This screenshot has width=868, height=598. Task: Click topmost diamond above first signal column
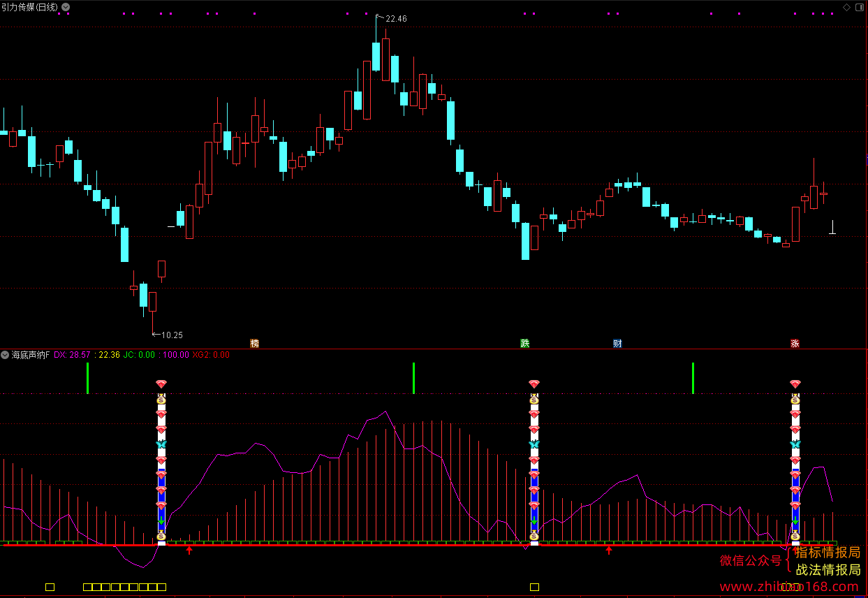161,384
